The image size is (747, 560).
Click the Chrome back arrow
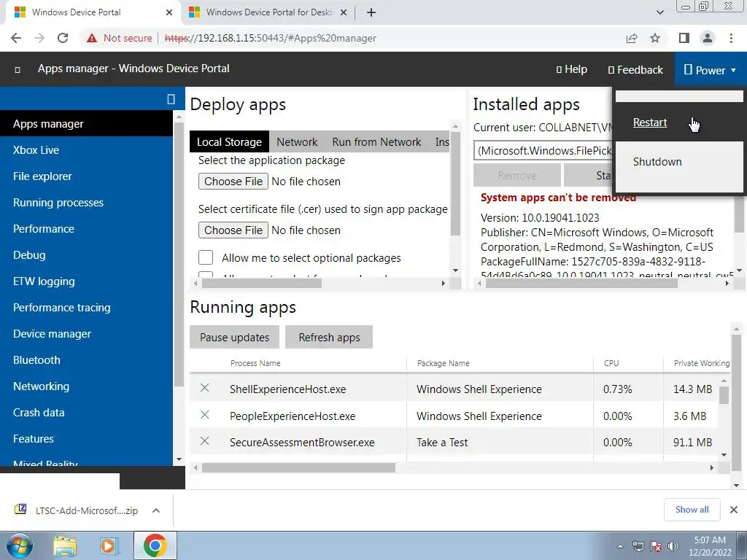pos(16,38)
